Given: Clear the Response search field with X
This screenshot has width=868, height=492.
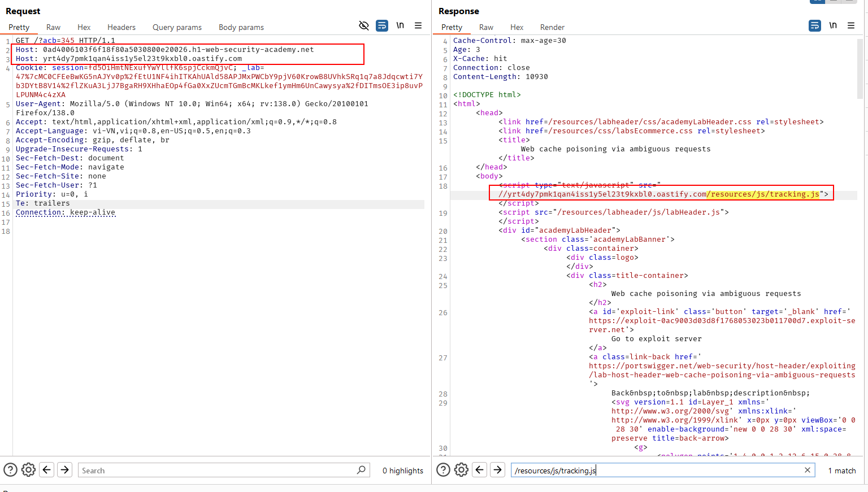Looking at the screenshot, I should 808,470.
